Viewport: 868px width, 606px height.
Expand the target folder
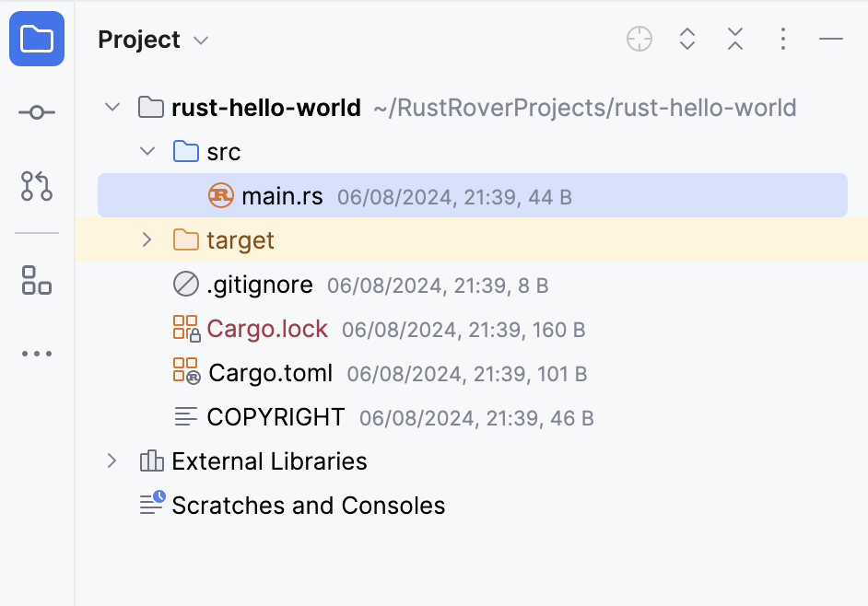tap(147, 240)
